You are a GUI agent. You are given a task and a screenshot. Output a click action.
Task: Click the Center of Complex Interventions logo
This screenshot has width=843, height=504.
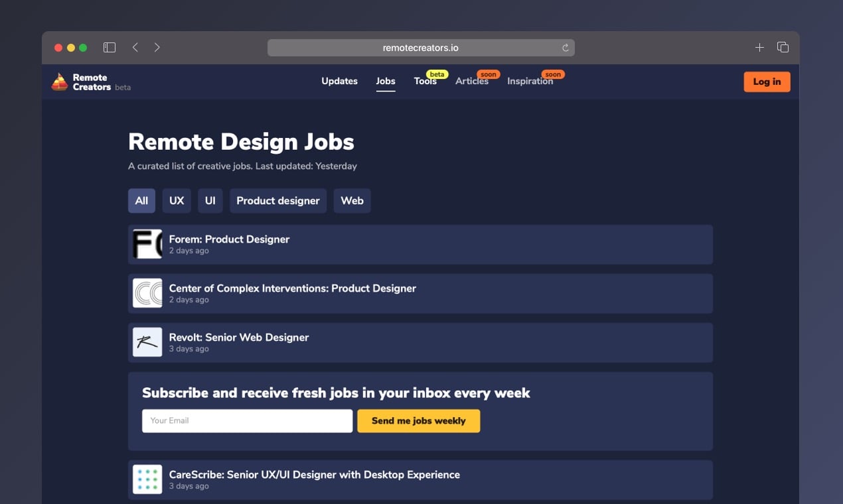click(147, 293)
